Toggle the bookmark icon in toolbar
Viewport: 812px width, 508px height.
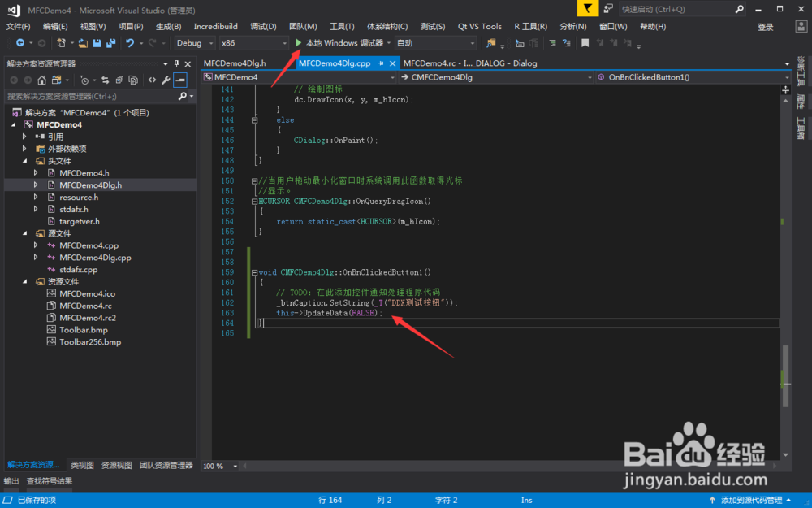coord(585,43)
